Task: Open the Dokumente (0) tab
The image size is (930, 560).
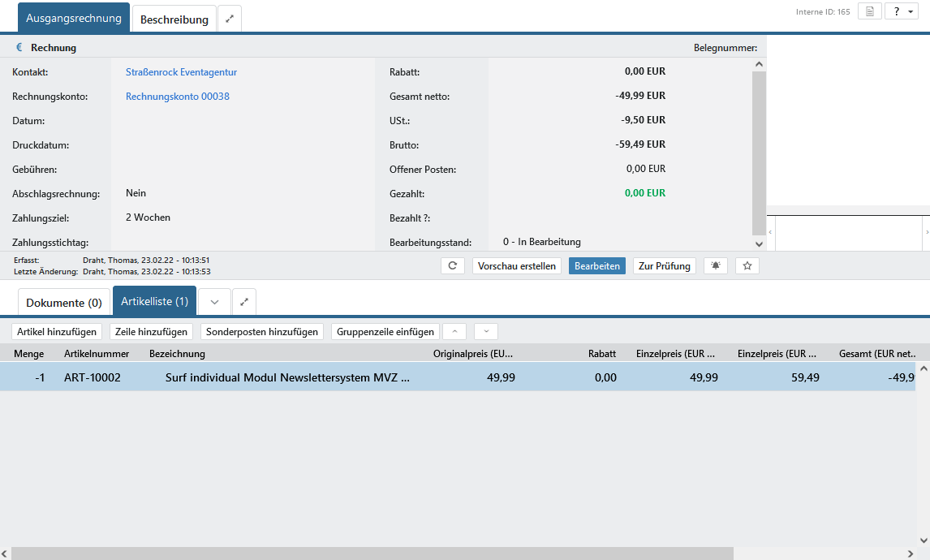Action: tap(64, 303)
